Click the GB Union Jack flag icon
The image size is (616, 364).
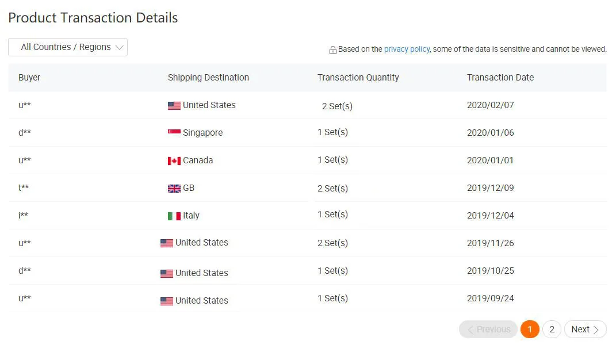click(x=174, y=189)
